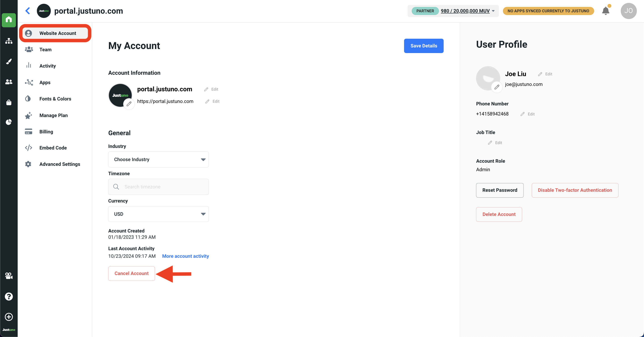The image size is (644, 337).
Task: Open the sitemap hierarchy icon in sidebar
Action: click(9, 41)
